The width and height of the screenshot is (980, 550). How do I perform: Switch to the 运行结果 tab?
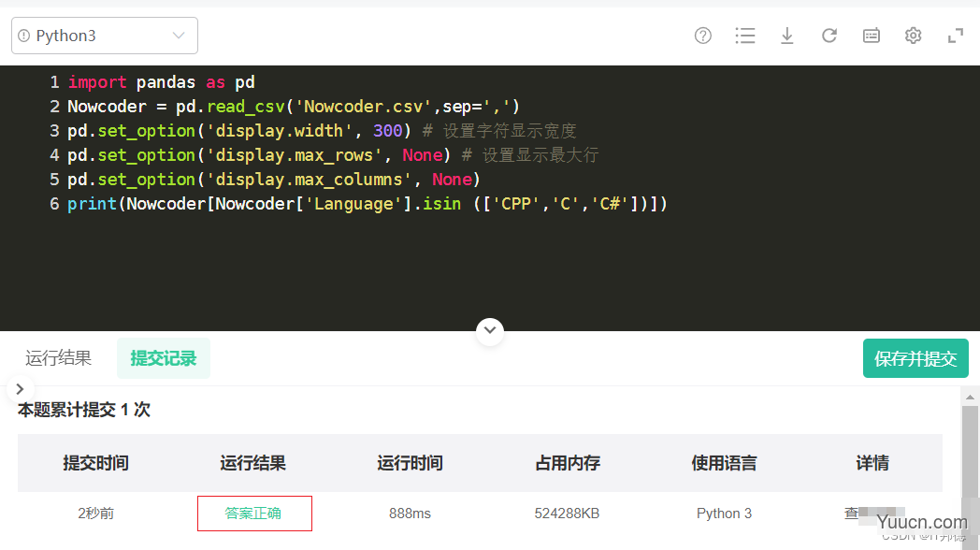pos(59,358)
